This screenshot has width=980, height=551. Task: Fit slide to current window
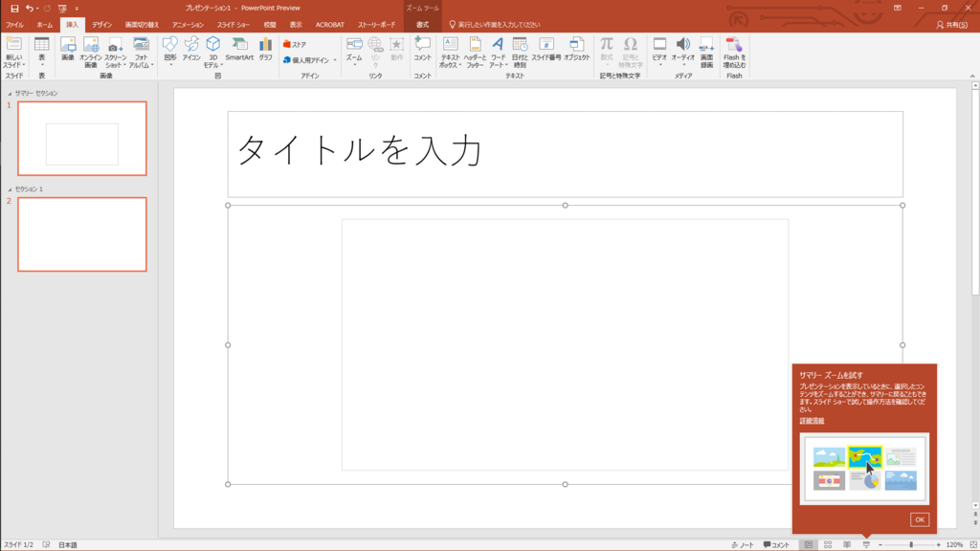pos(973,544)
